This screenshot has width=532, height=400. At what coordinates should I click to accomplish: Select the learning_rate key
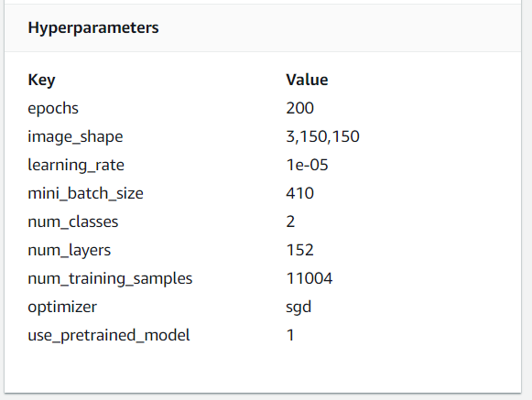click(x=76, y=166)
